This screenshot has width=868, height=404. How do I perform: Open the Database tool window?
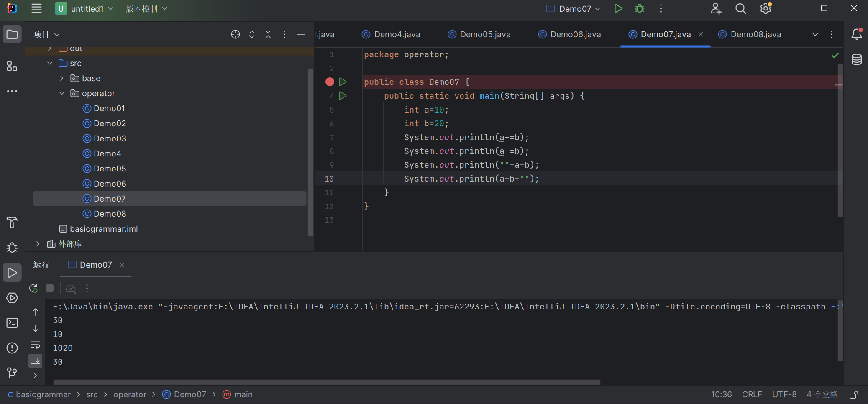[x=856, y=59]
